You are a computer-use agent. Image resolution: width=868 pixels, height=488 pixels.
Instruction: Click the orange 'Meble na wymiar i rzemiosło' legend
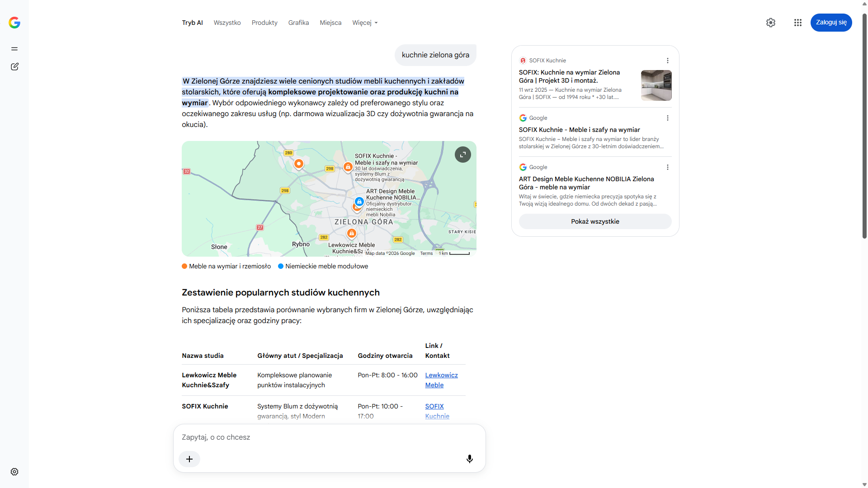click(x=226, y=266)
